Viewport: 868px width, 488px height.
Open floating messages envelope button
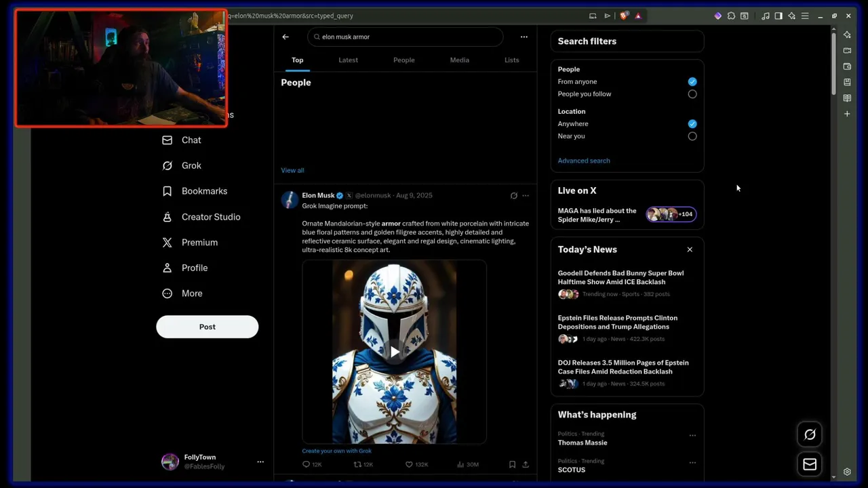[810, 464]
